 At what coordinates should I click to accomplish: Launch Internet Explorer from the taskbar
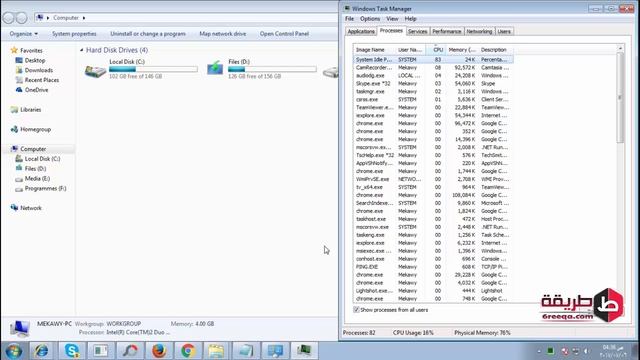coord(41,351)
